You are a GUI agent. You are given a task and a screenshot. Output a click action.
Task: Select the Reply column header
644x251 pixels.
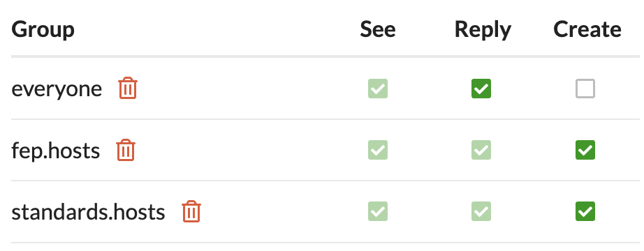(483, 29)
